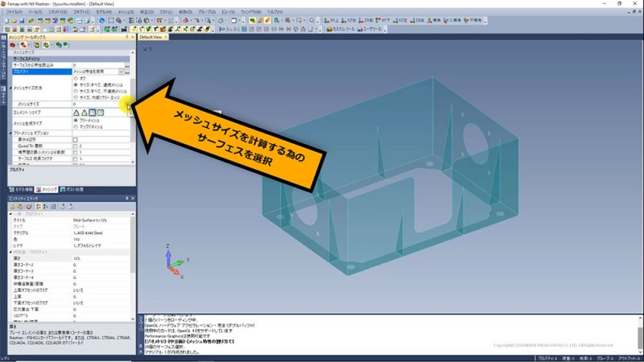Screen dimensions: 644x362
Task: Select the YZ Right view button
Action: pyautogui.click(x=349, y=21)
